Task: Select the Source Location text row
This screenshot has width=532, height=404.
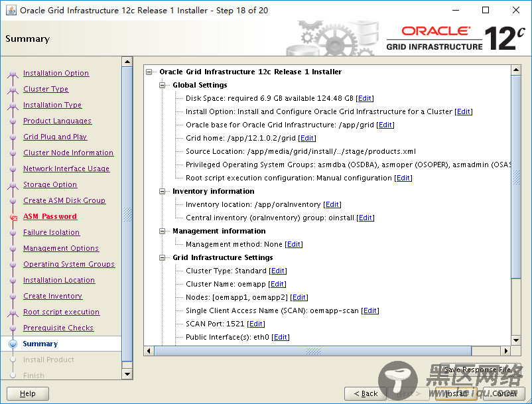Action: 300,151
